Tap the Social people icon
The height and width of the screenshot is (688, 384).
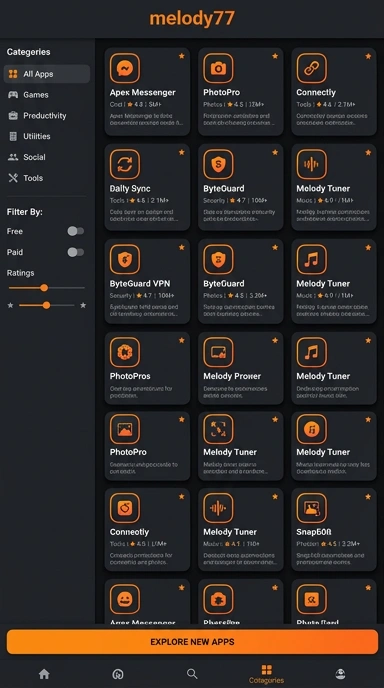(x=13, y=157)
